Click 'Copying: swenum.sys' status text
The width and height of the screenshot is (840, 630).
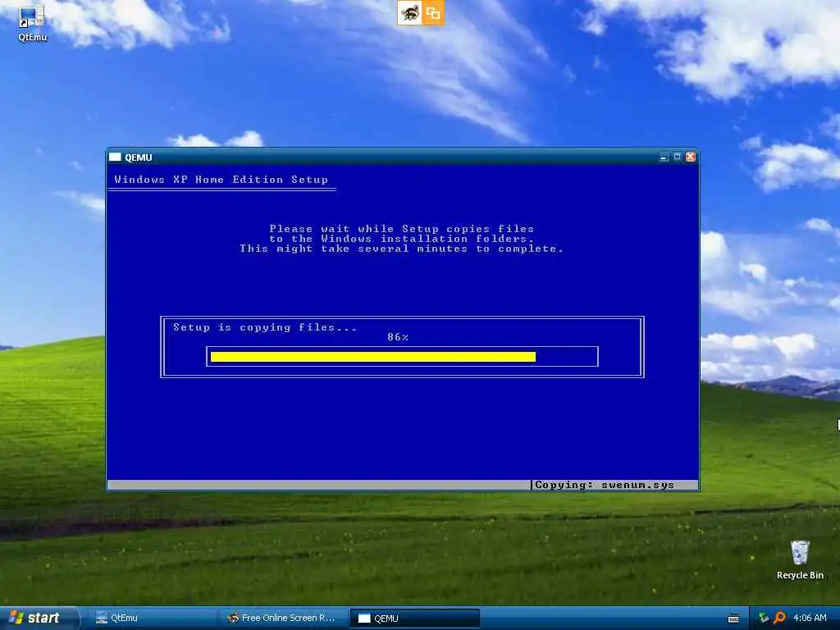[x=605, y=485]
